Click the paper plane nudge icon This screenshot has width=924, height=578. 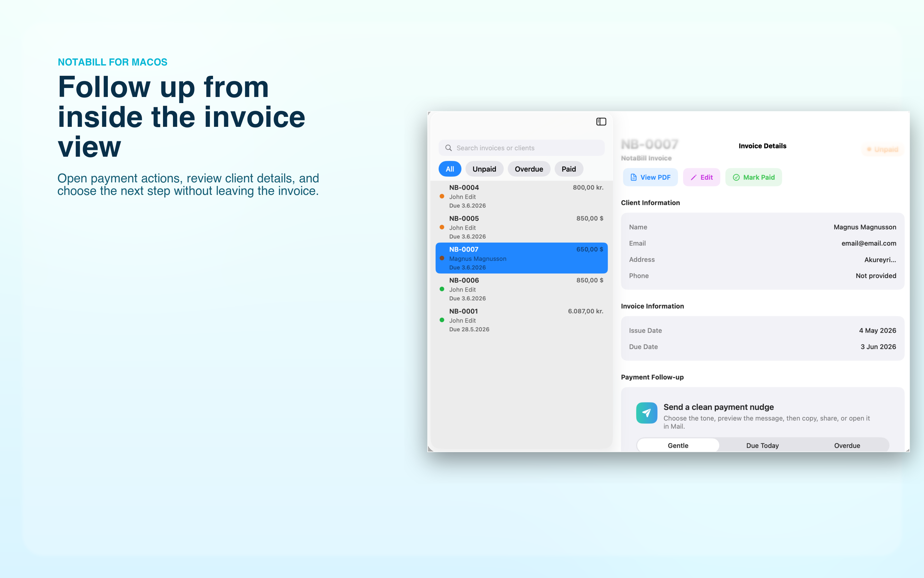tap(646, 413)
